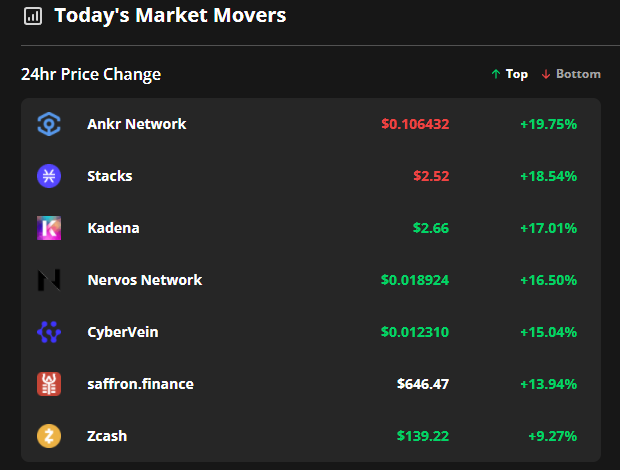Click the Today's Market Movers heading
Screen dimensions: 620x470
pos(170,15)
